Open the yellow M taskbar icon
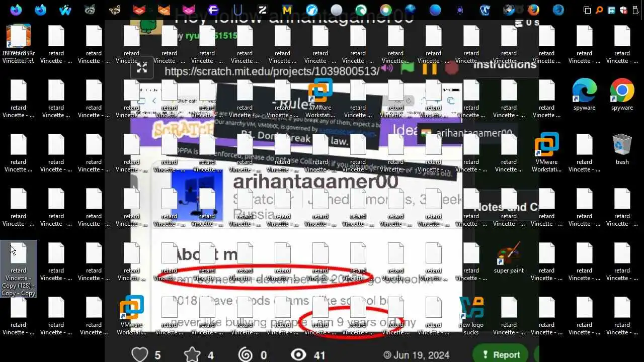 287,10
